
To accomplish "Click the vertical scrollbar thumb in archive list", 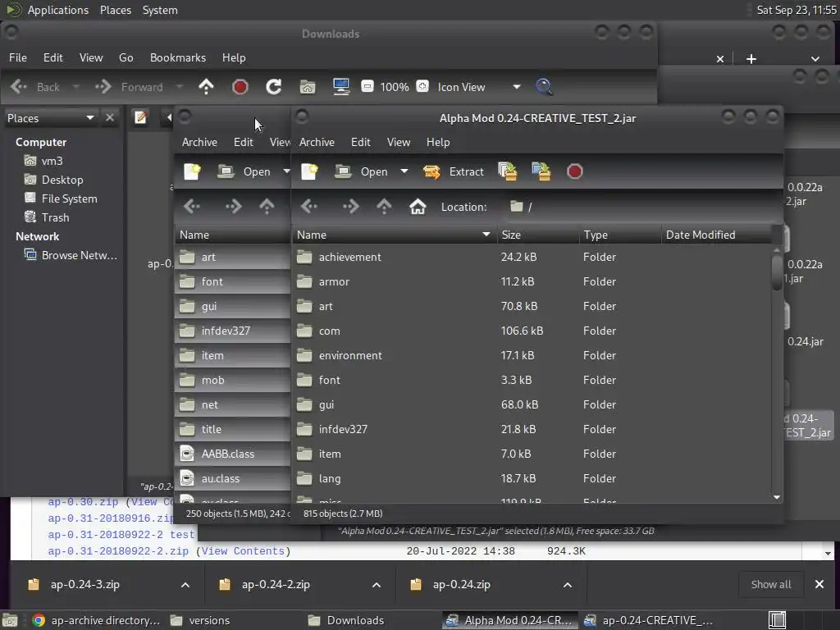I will [777, 272].
